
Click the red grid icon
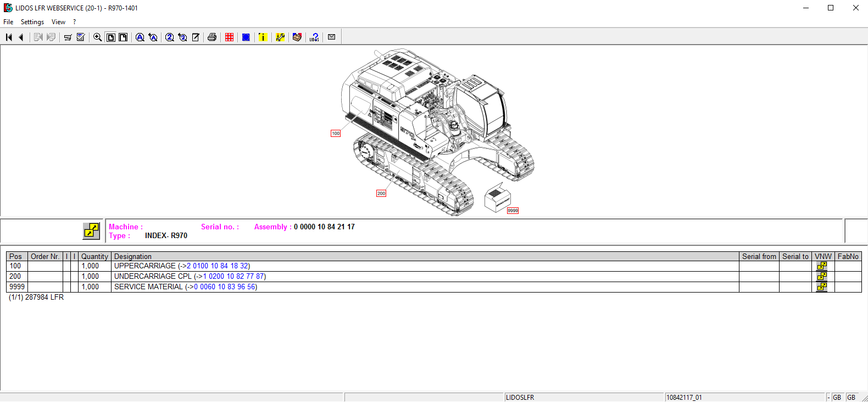tap(229, 37)
